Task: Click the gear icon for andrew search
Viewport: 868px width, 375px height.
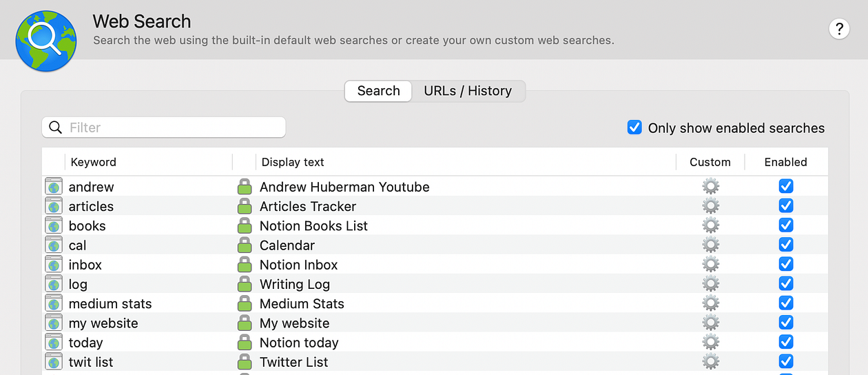Action: pos(710,187)
